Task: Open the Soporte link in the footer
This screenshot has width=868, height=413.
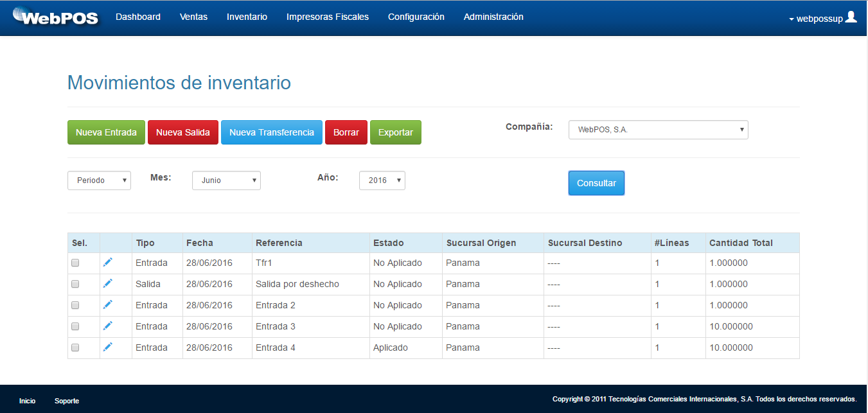Action: tap(67, 400)
